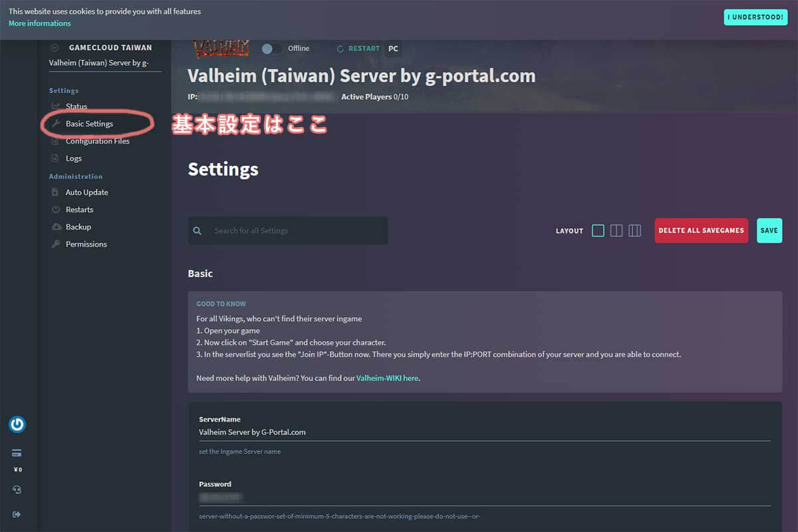Click the GAMECLOUD TAIWAN title
The image size is (798, 532).
click(x=110, y=48)
